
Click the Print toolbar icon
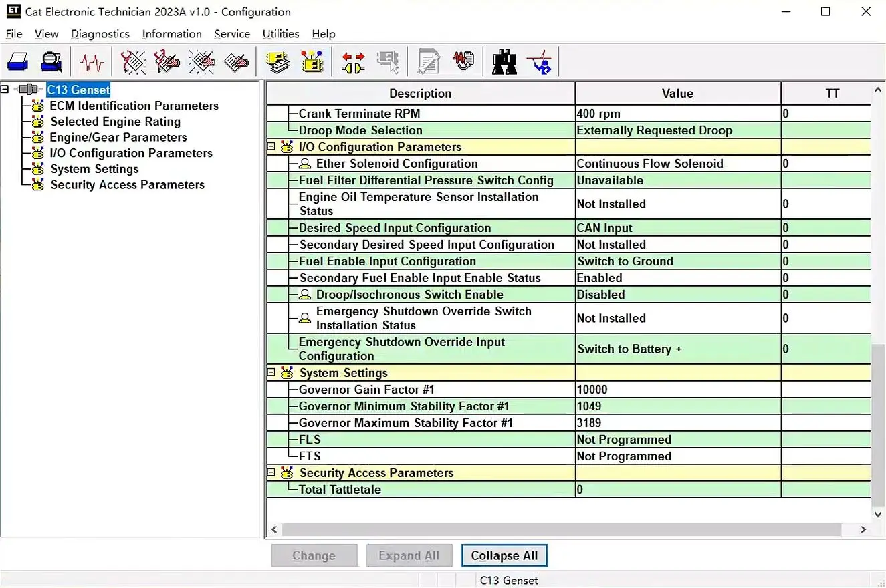click(18, 62)
